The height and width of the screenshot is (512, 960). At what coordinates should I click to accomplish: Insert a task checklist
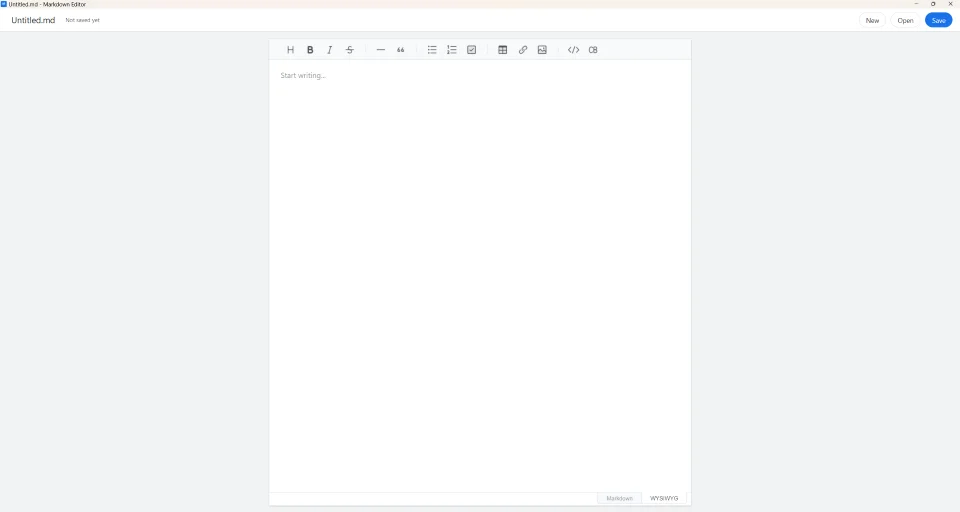coord(471,50)
